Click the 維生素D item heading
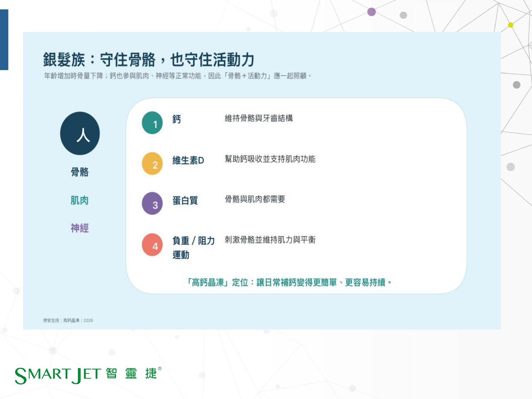The width and height of the screenshot is (532, 399). pyautogui.click(x=188, y=160)
